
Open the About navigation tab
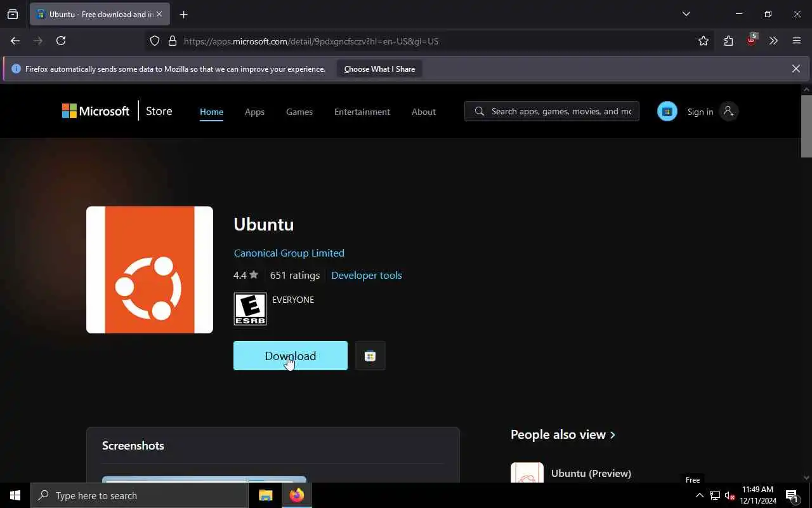pos(424,112)
